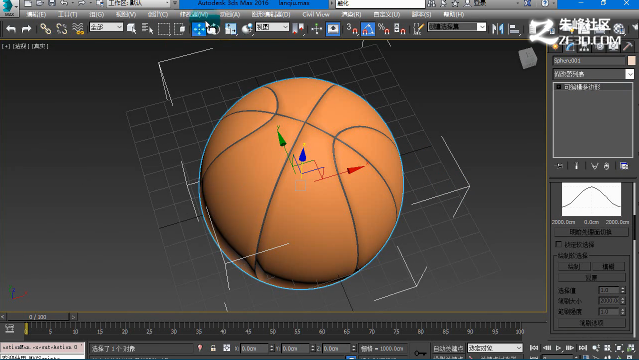
Task: Select the Unlink Selection tool
Action: 62,29
